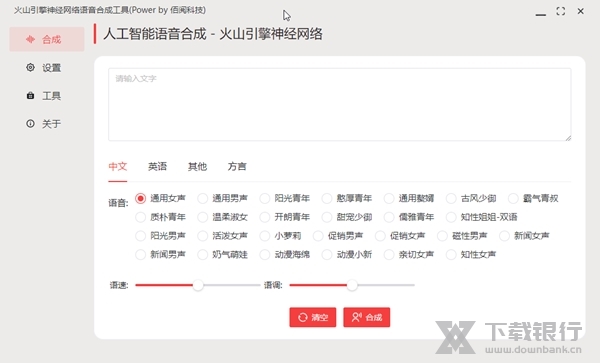Switch to the 英语 tab
Viewport: 600px width, 363px height.
157,166
